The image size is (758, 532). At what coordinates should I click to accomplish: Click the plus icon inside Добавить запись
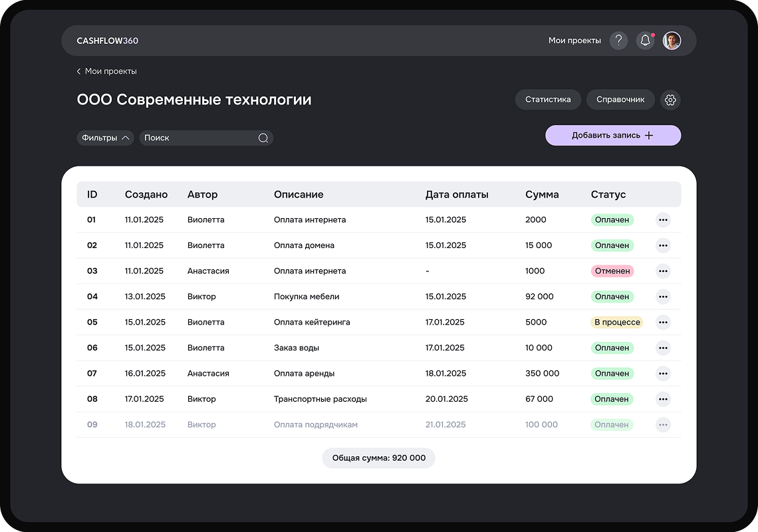tap(648, 135)
